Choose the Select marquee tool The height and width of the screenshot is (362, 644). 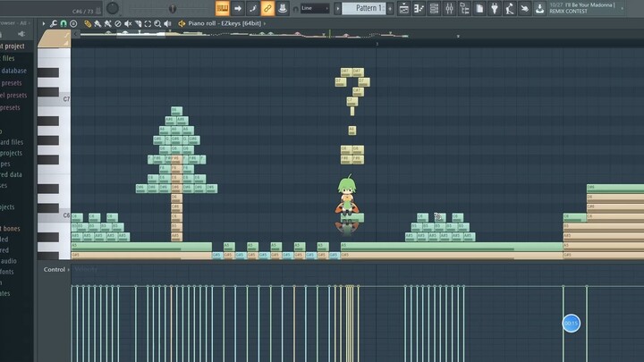148,24
